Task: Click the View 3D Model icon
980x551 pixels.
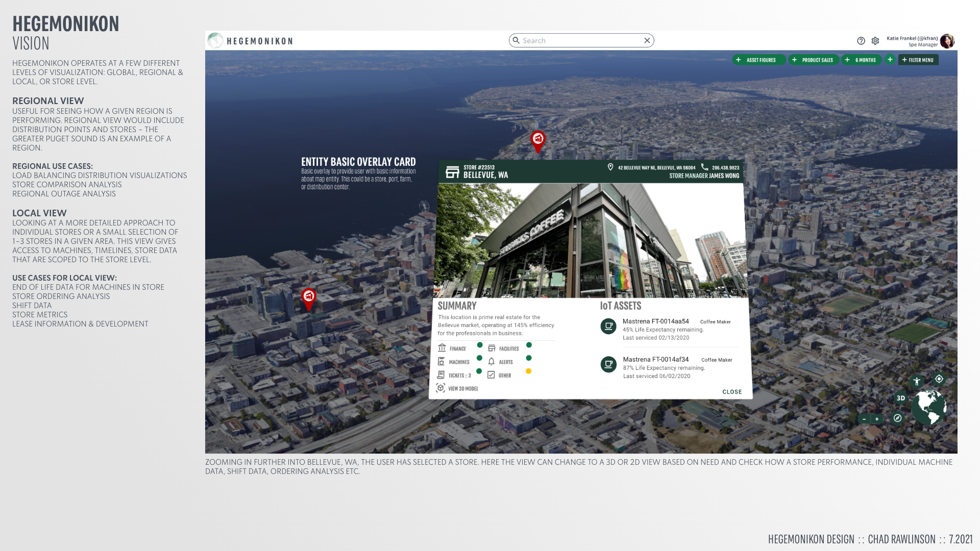Action: click(441, 388)
